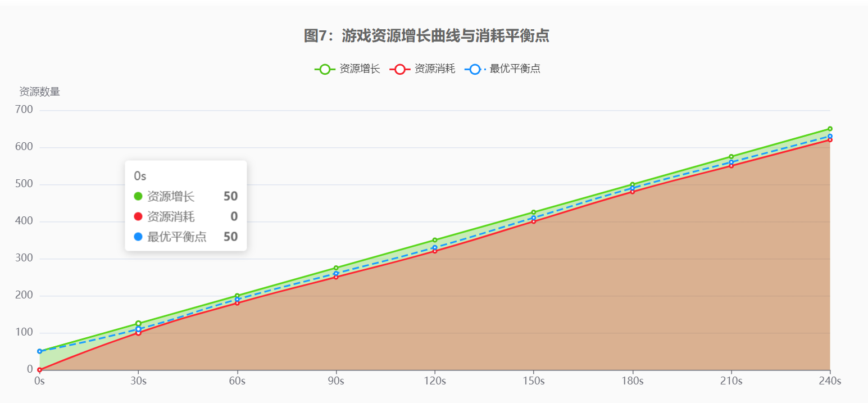
Task: Click the tooltip header 0s
Action: [x=140, y=176]
